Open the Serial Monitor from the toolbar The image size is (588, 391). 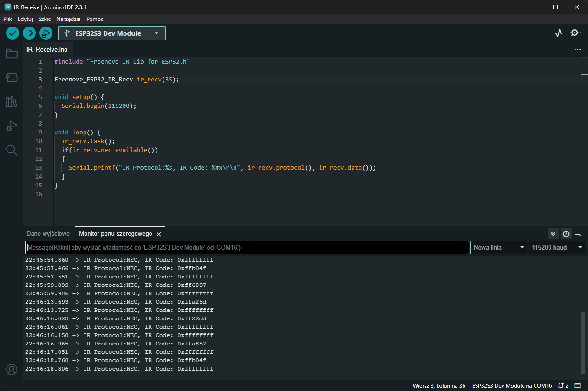[x=575, y=33]
